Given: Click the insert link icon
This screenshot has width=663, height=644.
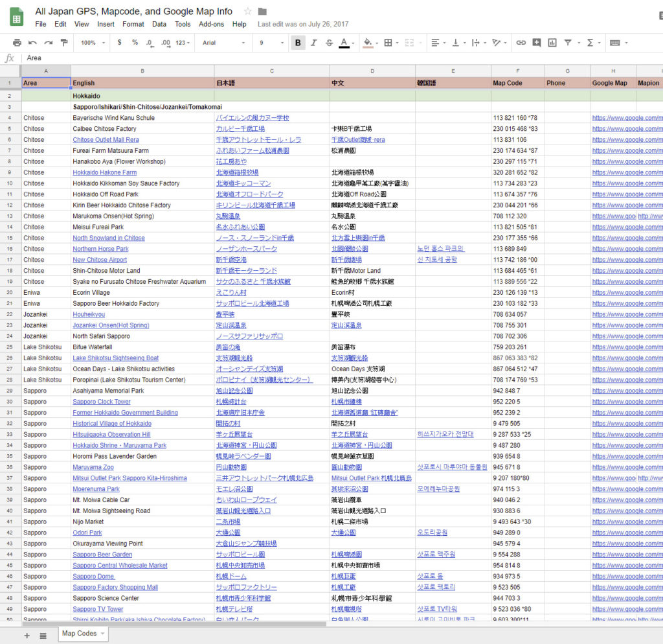Looking at the screenshot, I should (x=521, y=43).
